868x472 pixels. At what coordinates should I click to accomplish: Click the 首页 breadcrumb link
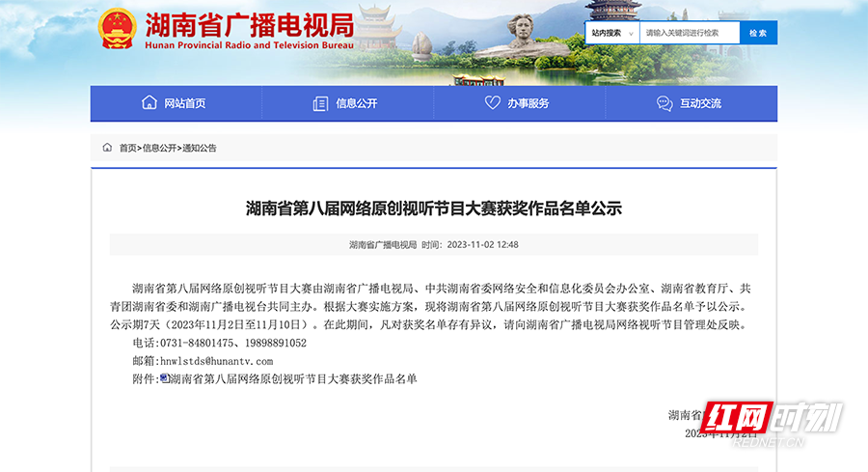pos(128,148)
